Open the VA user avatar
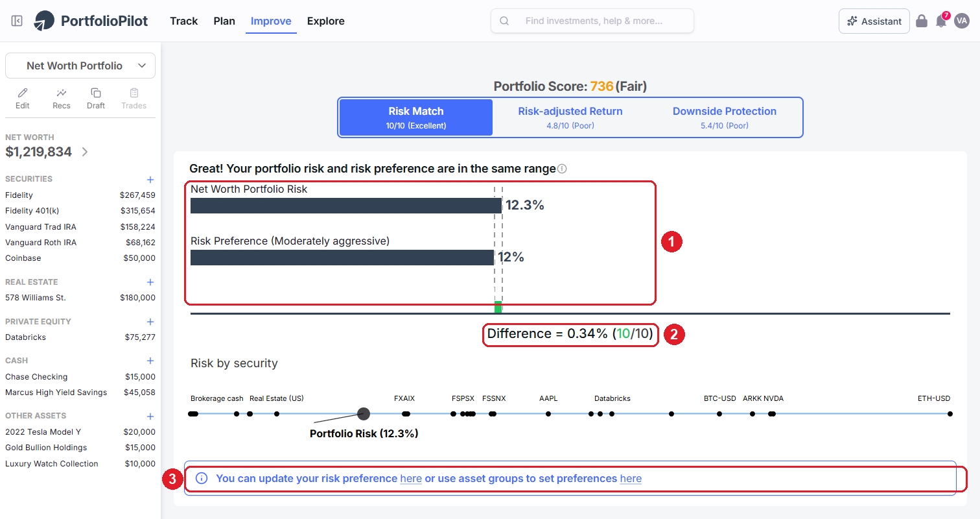This screenshot has height=519, width=980. (x=962, y=21)
